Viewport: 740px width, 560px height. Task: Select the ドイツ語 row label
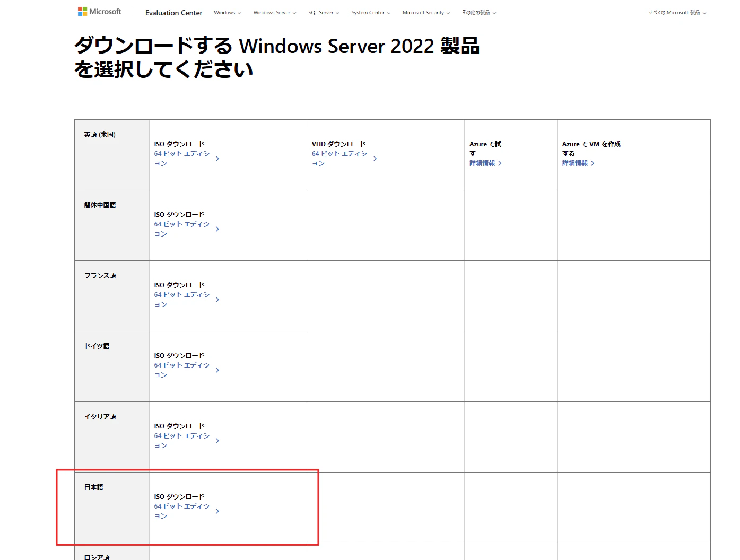pos(97,346)
